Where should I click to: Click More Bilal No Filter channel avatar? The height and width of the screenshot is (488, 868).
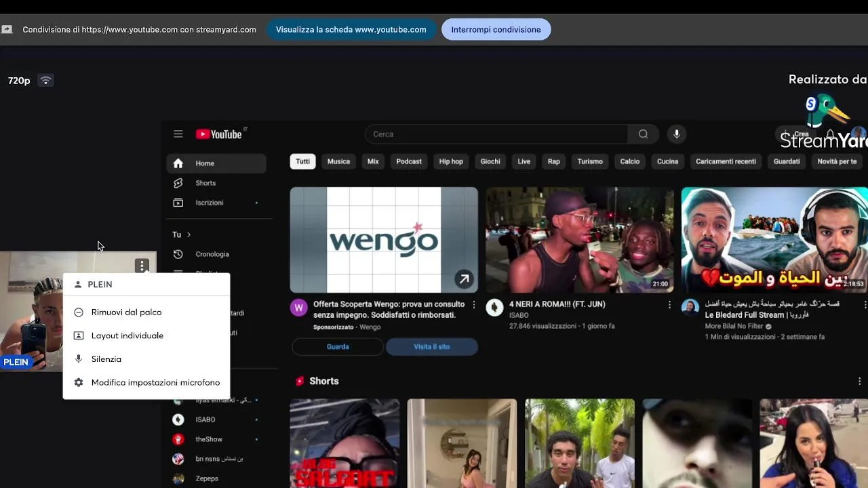(x=690, y=308)
